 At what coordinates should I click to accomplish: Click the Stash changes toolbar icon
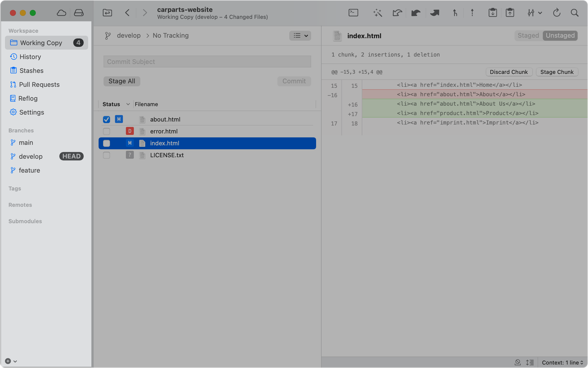pyautogui.click(x=493, y=13)
